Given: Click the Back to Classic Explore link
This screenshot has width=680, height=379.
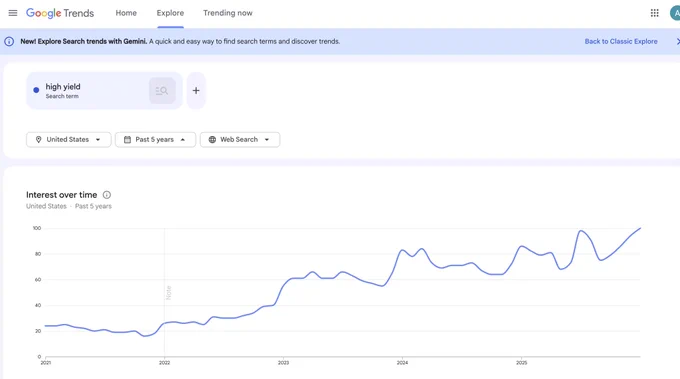Looking at the screenshot, I should point(621,42).
